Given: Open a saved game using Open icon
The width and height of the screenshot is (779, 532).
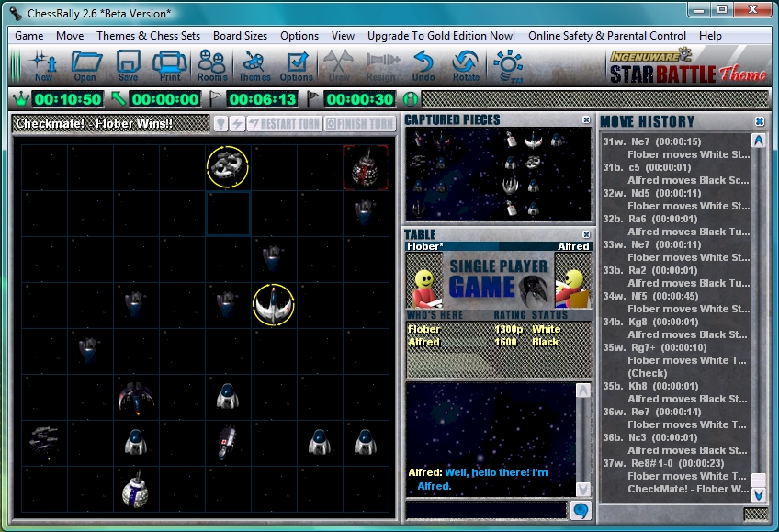Looking at the screenshot, I should coord(85,65).
